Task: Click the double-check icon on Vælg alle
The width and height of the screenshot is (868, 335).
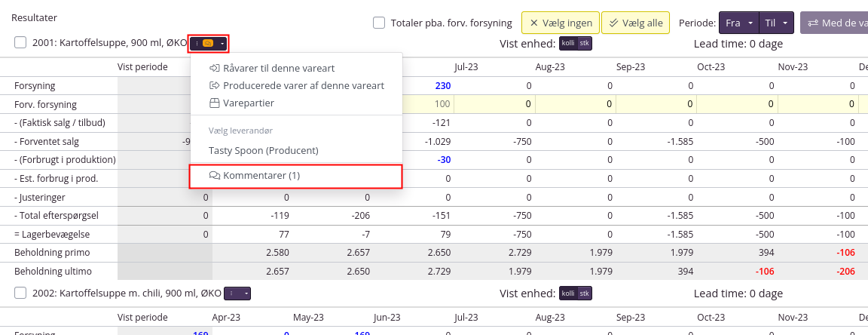Action: click(614, 23)
